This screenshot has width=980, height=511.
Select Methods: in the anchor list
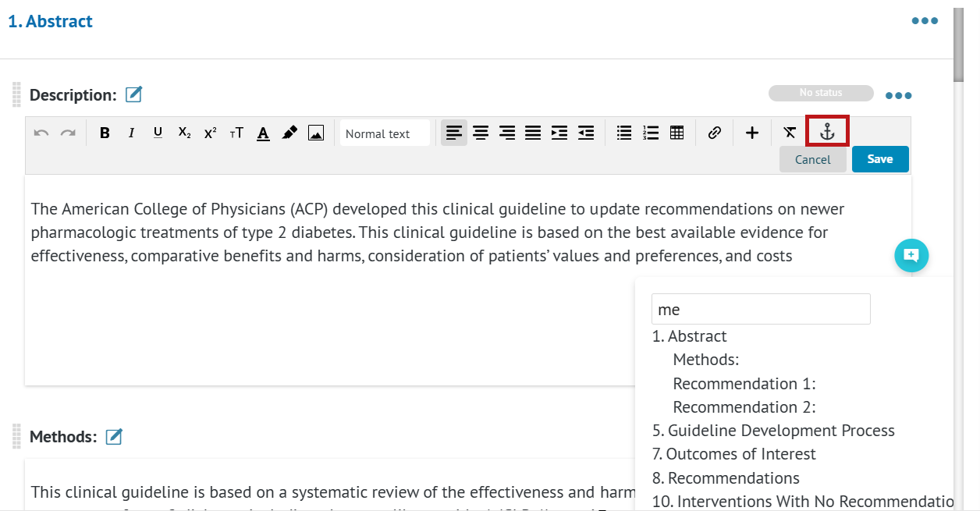tap(705, 360)
